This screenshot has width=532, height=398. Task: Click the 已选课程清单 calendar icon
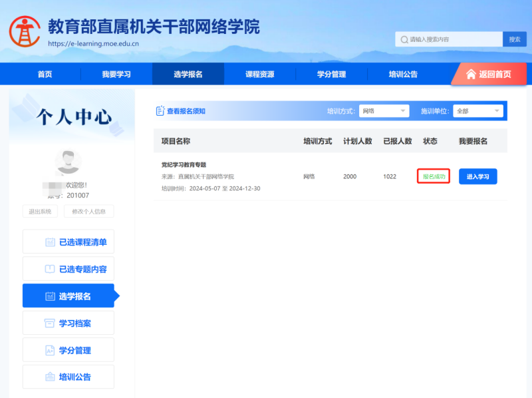pos(50,242)
